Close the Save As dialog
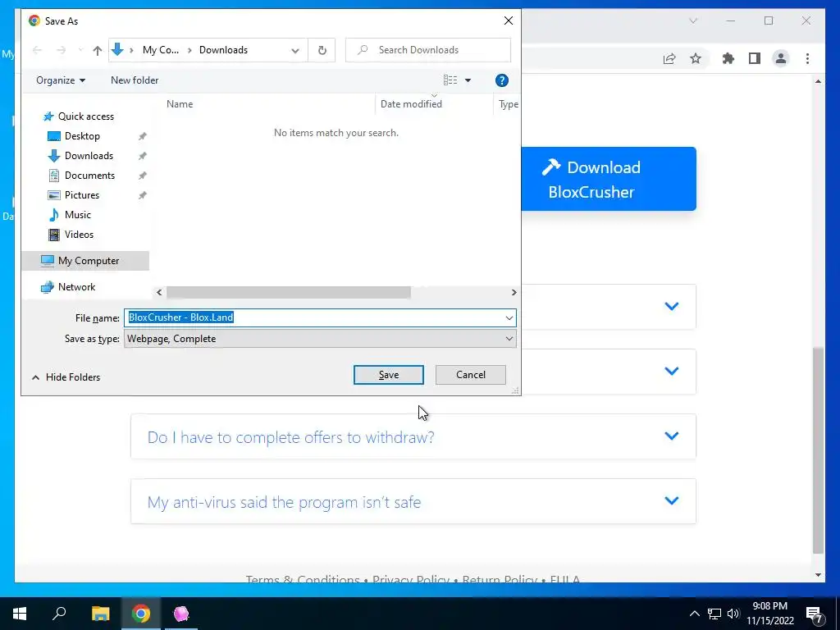840x630 pixels. (x=509, y=21)
